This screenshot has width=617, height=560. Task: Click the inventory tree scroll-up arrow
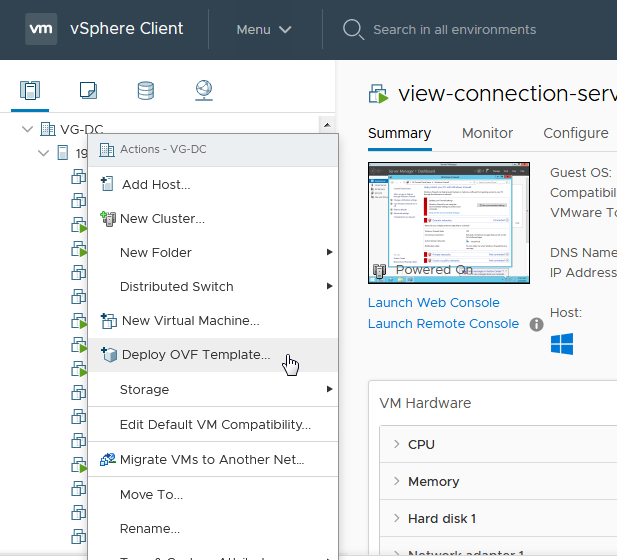tap(327, 125)
